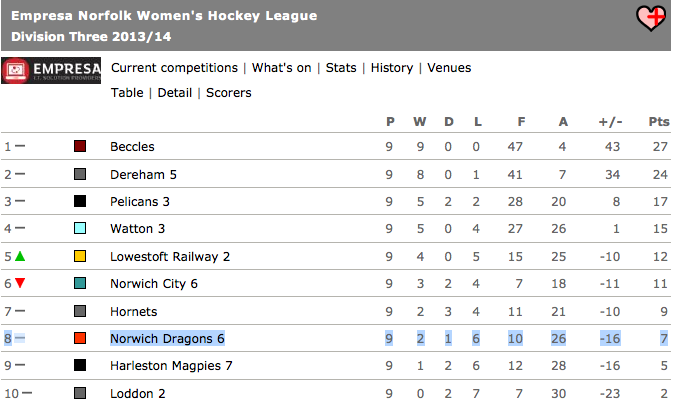Viewport: 677px width, 406px height.
Task: Select the teal Norwich City 6 colour square
Action: click(x=80, y=283)
